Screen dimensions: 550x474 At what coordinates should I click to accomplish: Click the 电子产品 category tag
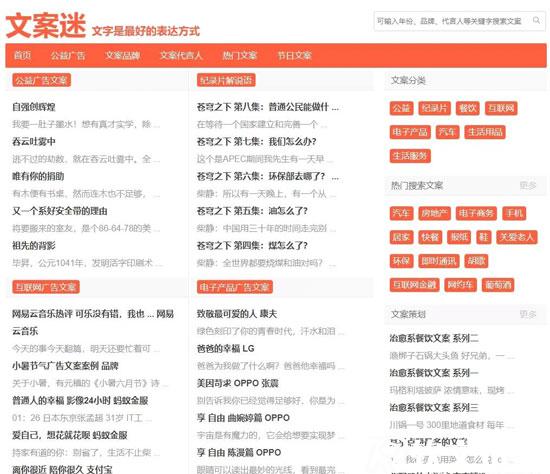410,132
